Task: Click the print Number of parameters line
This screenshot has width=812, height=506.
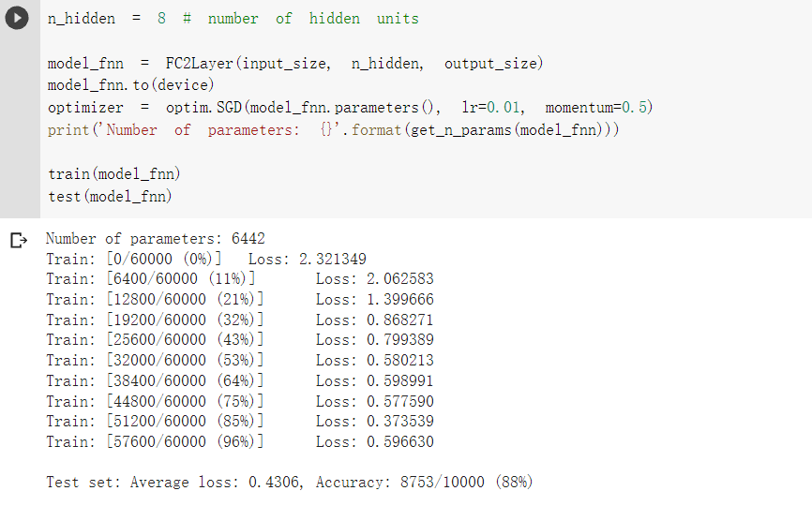Action: pyautogui.click(x=333, y=130)
